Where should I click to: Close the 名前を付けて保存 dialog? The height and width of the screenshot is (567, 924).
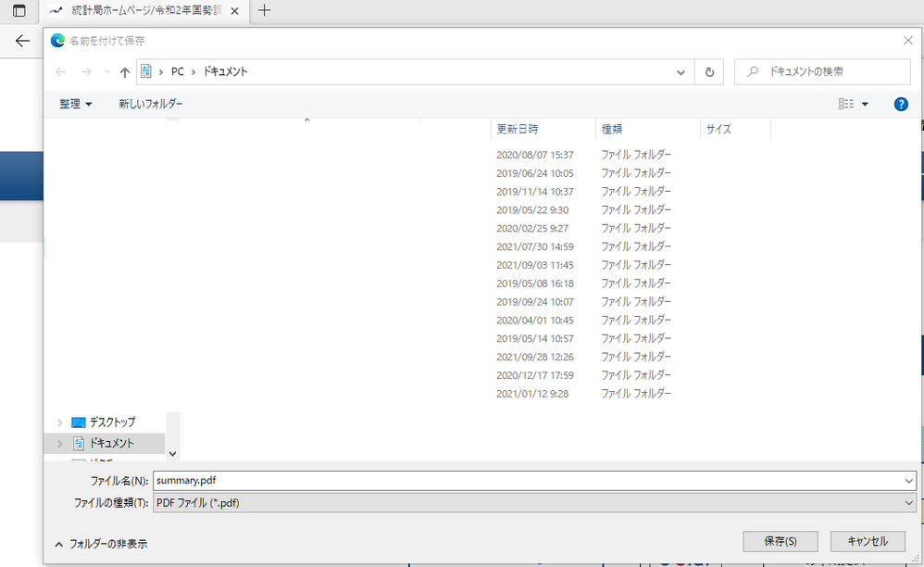click(x=907, y=40)
